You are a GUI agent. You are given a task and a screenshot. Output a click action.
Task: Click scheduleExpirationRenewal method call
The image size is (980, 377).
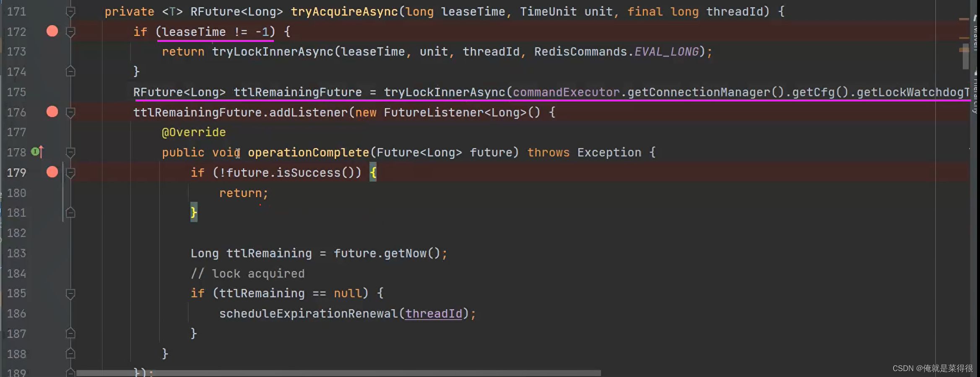pyautogui.click(x=308, y=313)
